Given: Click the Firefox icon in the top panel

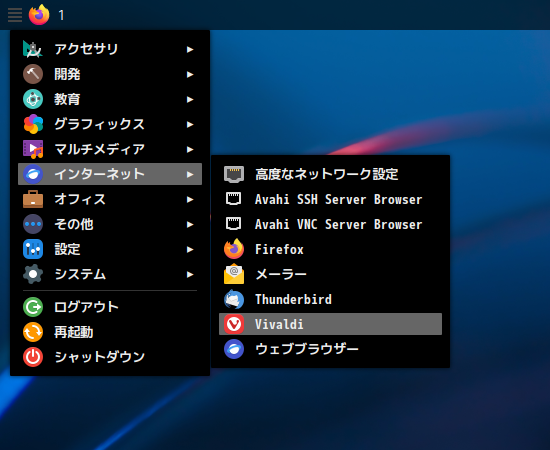Looking at the screenshot, I should point(39,15).
